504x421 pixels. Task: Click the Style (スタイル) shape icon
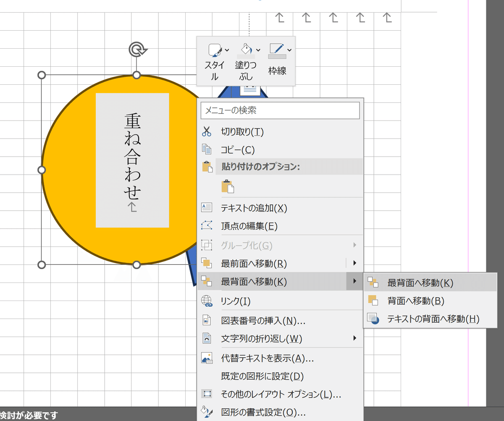coord(215,50)
